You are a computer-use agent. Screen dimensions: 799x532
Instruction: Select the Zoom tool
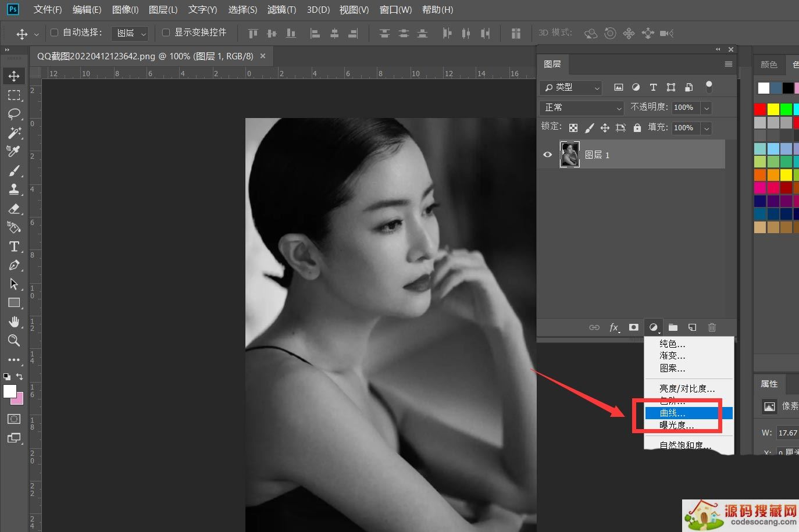click(x=14, y=341)
